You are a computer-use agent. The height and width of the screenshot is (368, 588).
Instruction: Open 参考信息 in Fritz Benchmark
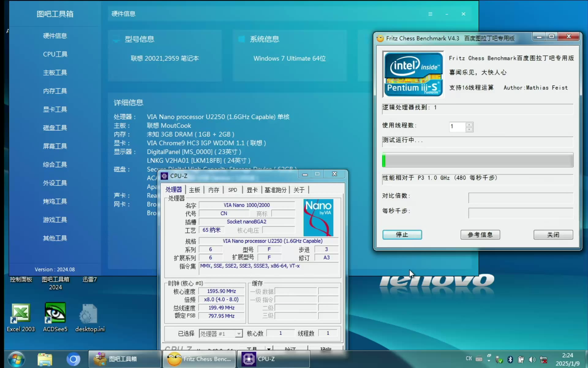click(480, 235)
